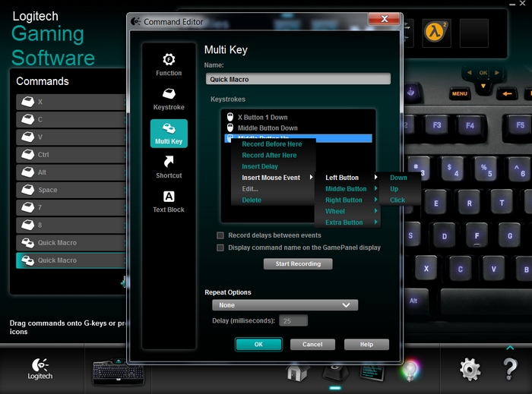Screen dimensions: 532x394
Task: Select the 8 command in Commands list
Action: tap(71, 225)
